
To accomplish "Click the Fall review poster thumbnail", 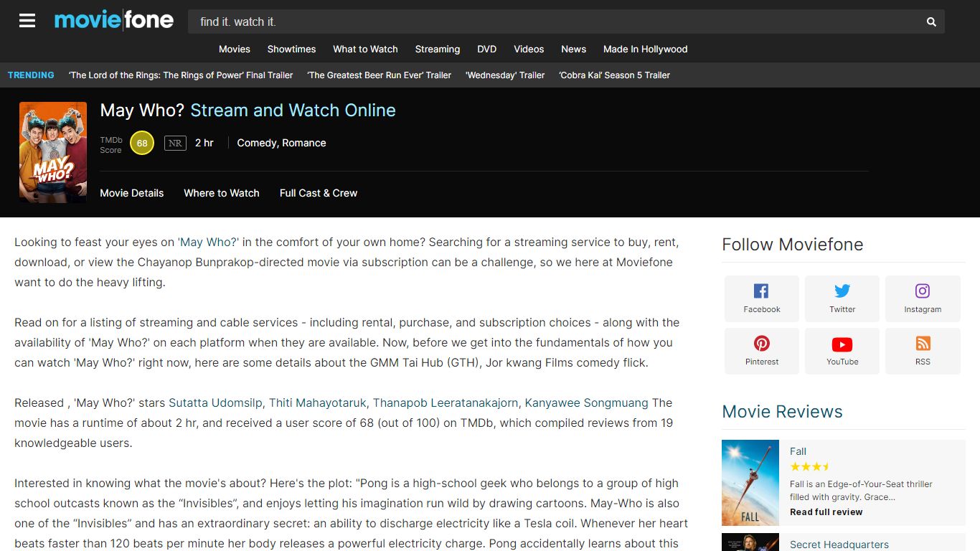I will (x=750, y=483).
